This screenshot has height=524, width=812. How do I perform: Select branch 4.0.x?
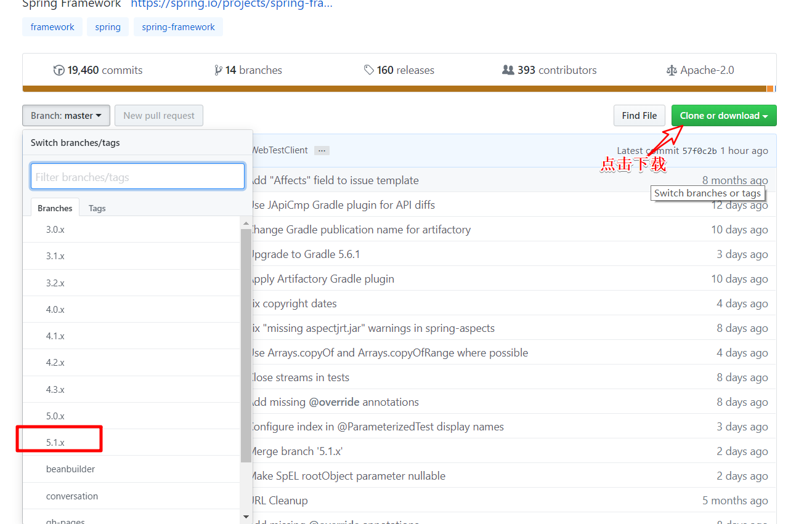(x=131, y=309)
